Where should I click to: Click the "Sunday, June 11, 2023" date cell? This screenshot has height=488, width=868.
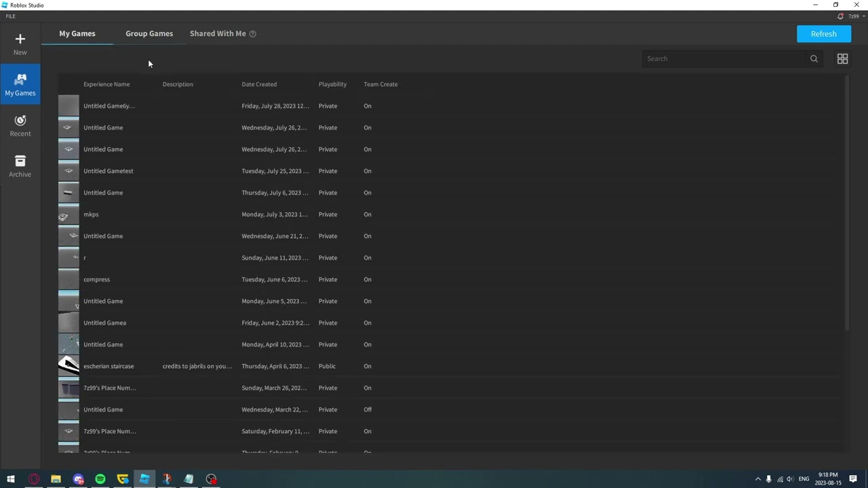[275, 258]
